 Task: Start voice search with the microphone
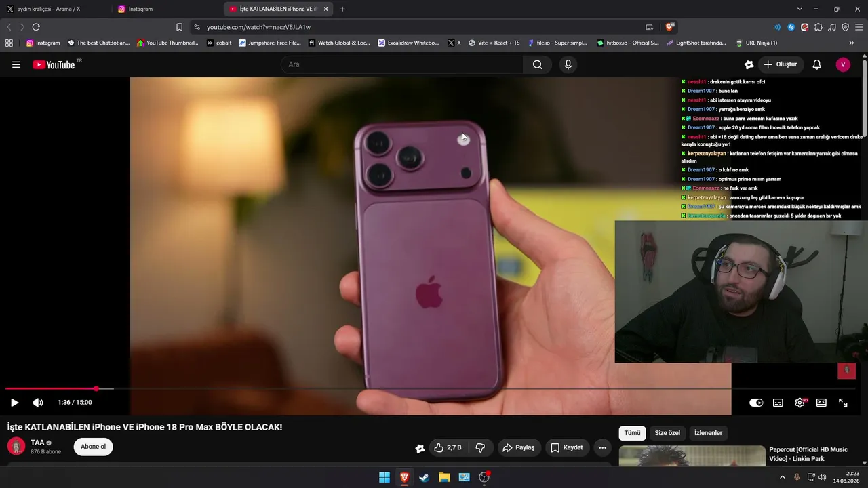coord(568,64)
